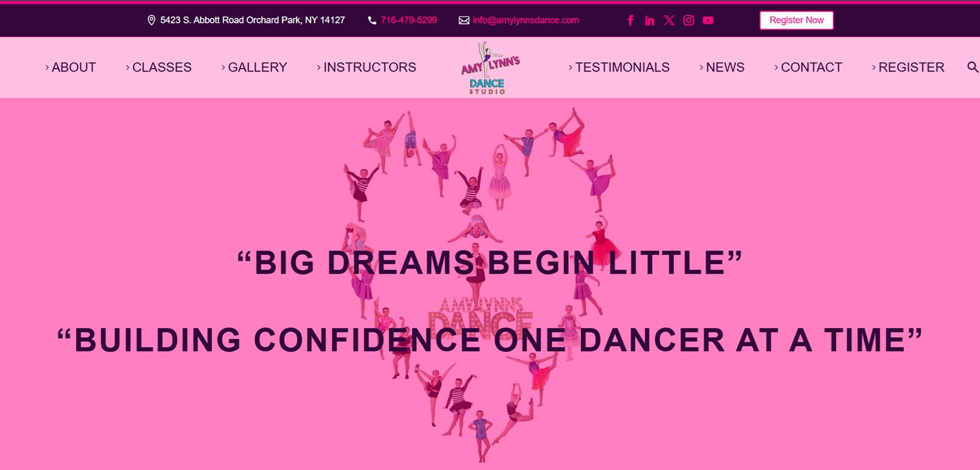The height and width of the screenshot is (470, 980).
Task: Click the Register Now button
Action: (x=797, y=20)
